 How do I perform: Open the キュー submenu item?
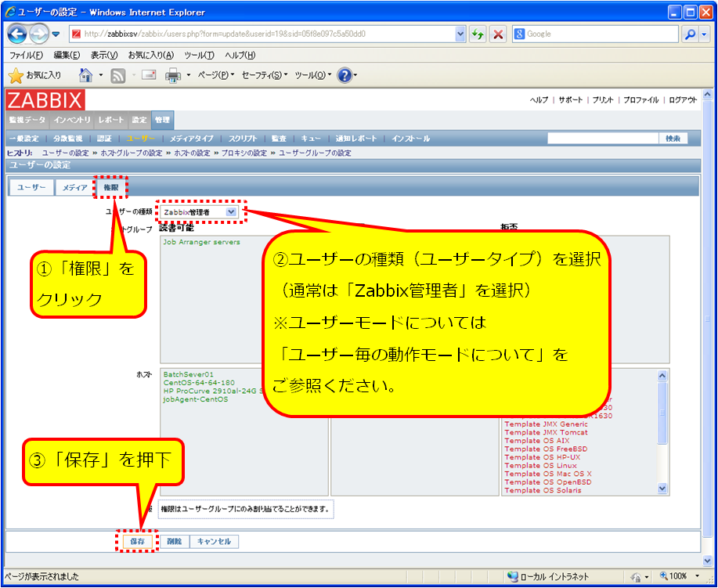point(311,139)
